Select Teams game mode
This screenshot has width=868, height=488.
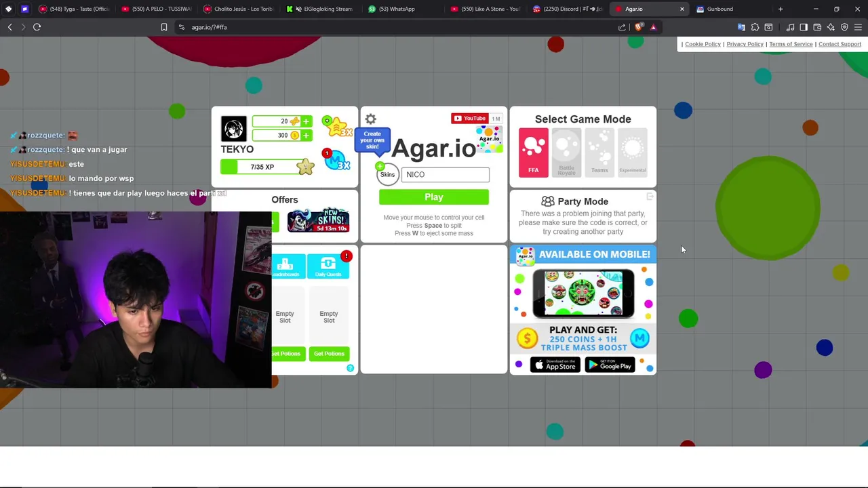[x=599, y=153]
